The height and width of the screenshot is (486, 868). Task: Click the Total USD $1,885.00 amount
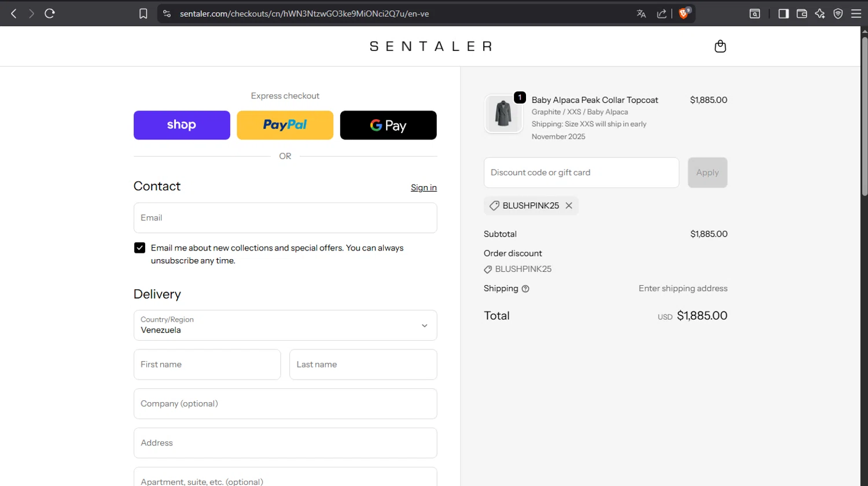coord(693,316)
